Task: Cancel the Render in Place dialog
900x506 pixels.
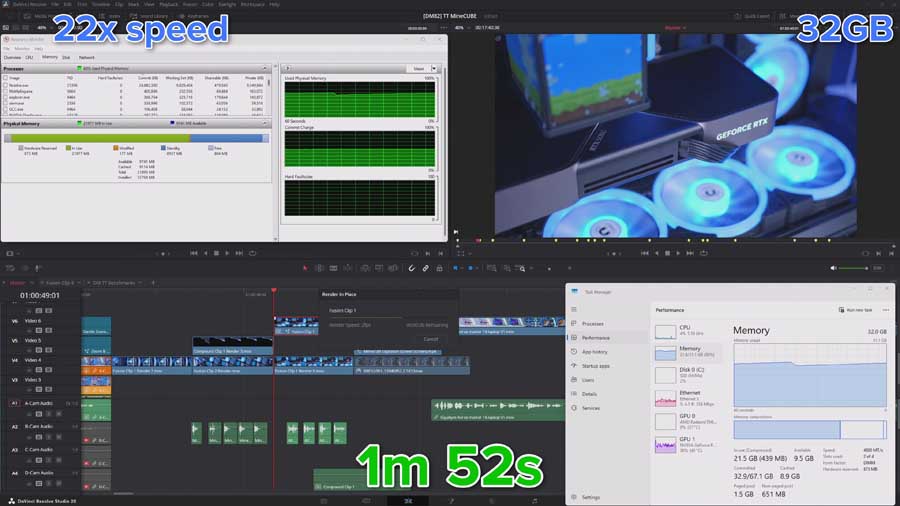Action: point(431,339)
